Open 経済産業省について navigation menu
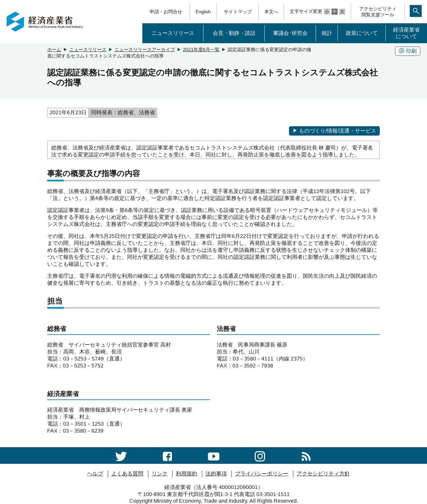Image resolution: width=427 pixels, height=504 pixels. click(406, 33)
